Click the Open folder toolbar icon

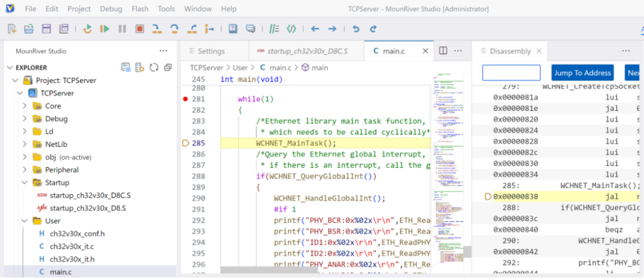click(29, 29)
